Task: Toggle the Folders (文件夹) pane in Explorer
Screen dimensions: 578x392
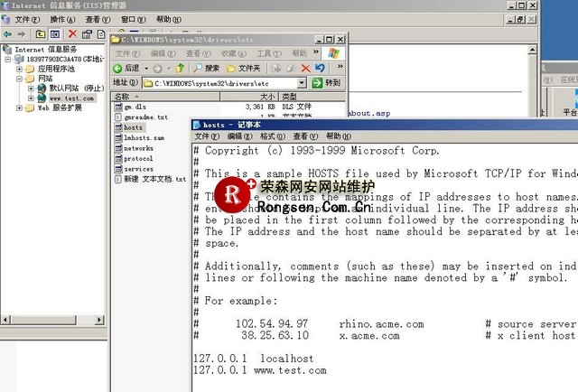Action: [243, 68]
